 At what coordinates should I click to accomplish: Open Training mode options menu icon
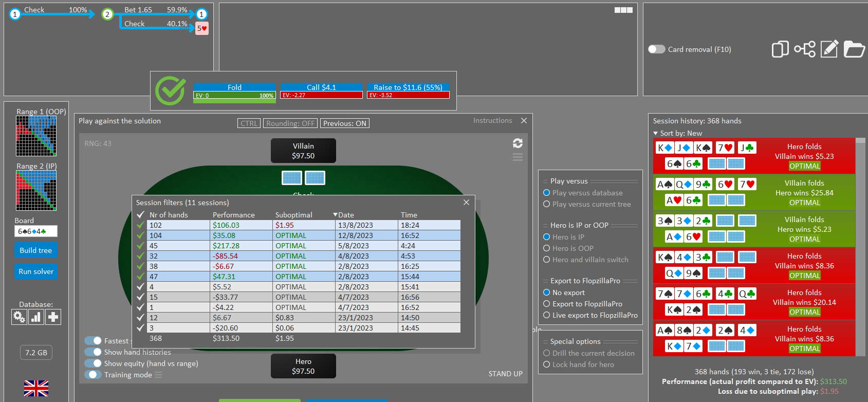click(x=158, y=375)
